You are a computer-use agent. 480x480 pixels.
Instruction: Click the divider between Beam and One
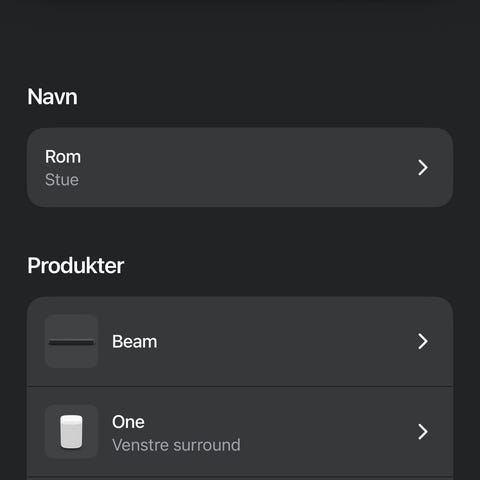click(240, 387)
